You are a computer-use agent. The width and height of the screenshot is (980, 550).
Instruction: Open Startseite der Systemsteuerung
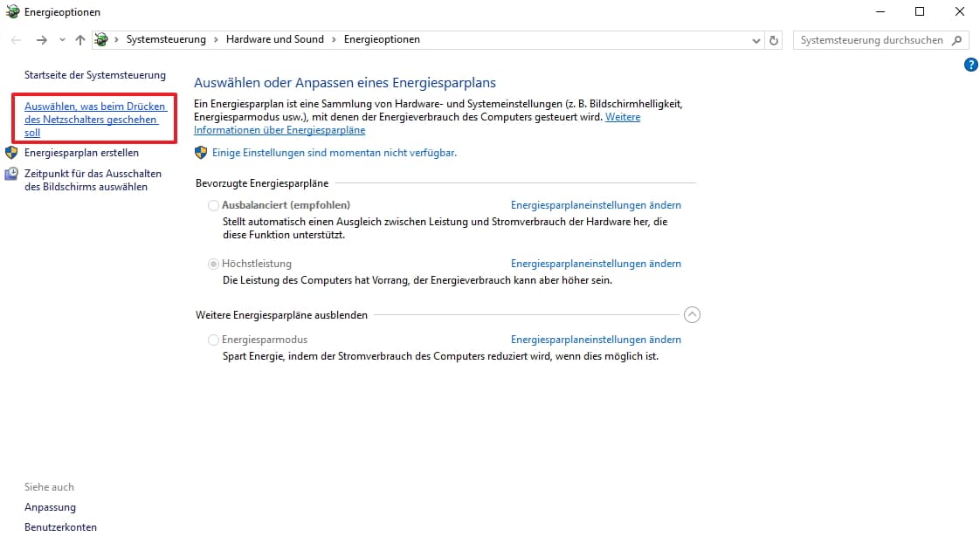[95, 75]
